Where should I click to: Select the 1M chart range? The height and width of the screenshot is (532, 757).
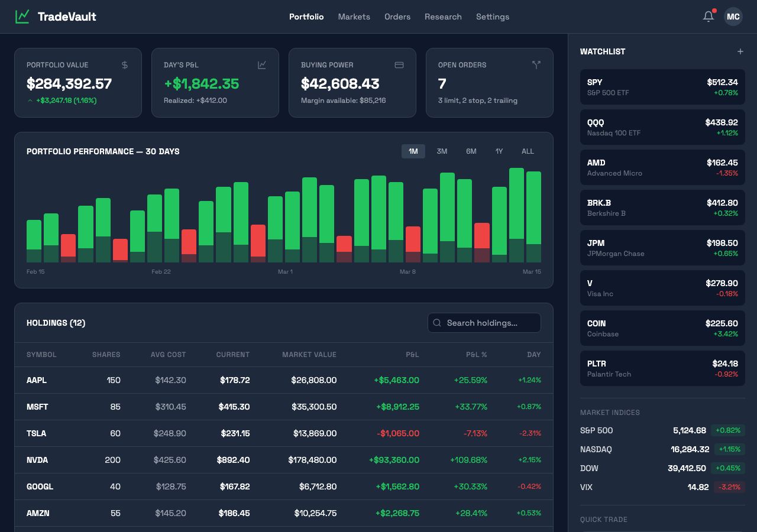[413, 151]
